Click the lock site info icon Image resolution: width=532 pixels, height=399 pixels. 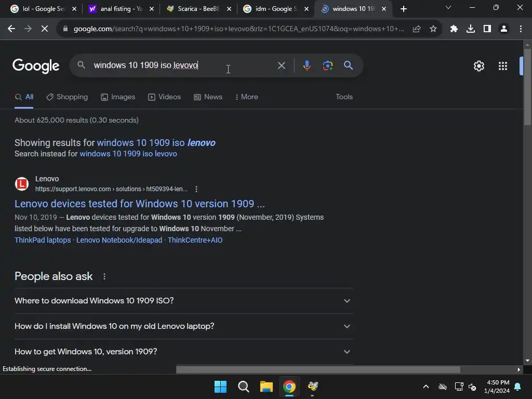[x=65, y=29]
